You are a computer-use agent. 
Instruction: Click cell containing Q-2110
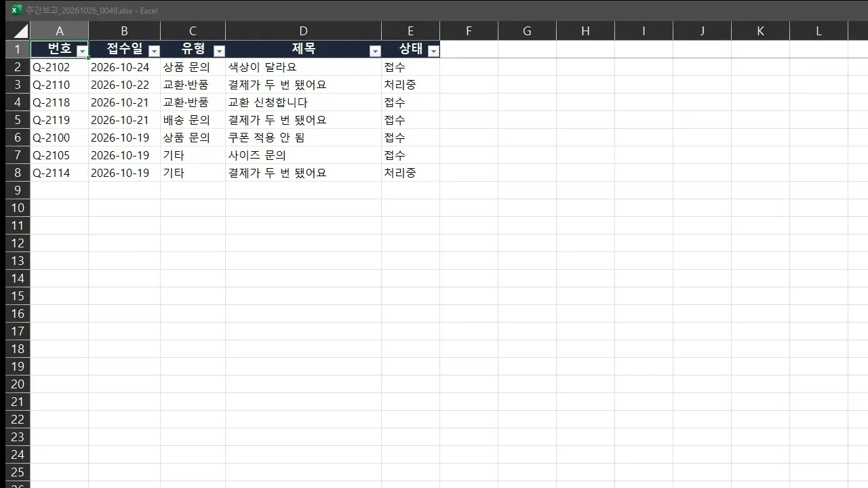[60, 85]
